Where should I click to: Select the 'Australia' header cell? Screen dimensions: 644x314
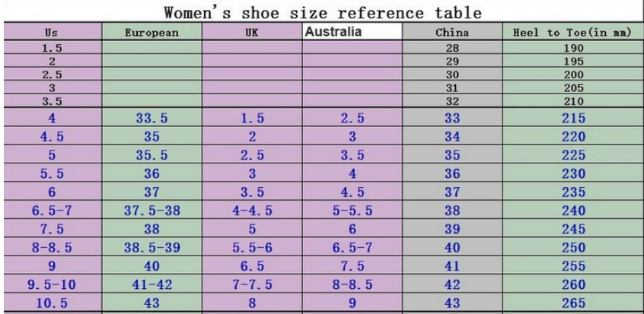pos(332,33)
